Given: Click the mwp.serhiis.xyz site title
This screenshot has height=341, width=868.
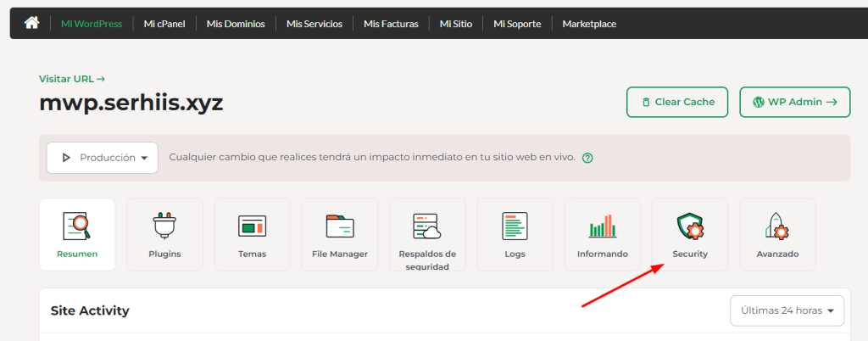Looking at the screenshot, I should [131, 103].
